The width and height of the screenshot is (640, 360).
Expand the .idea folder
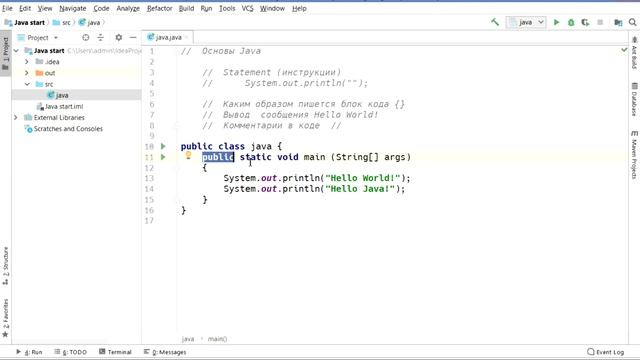click(x=27, y=62)
